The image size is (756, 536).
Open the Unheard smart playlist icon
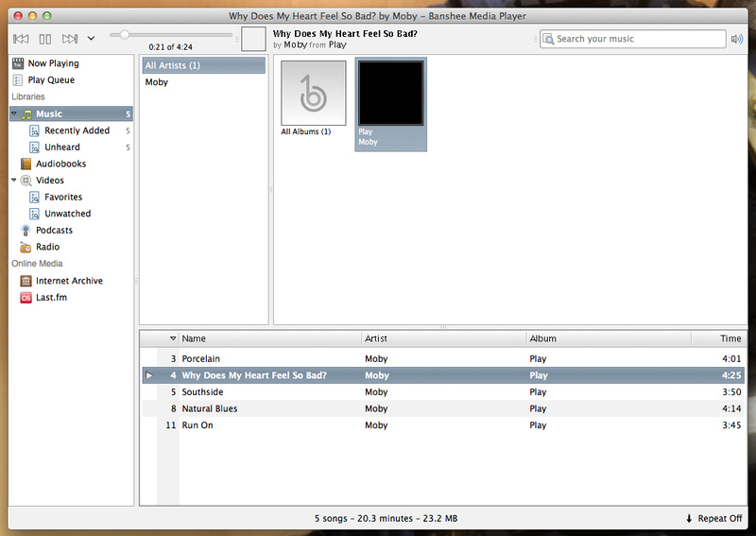click(34, 147)
